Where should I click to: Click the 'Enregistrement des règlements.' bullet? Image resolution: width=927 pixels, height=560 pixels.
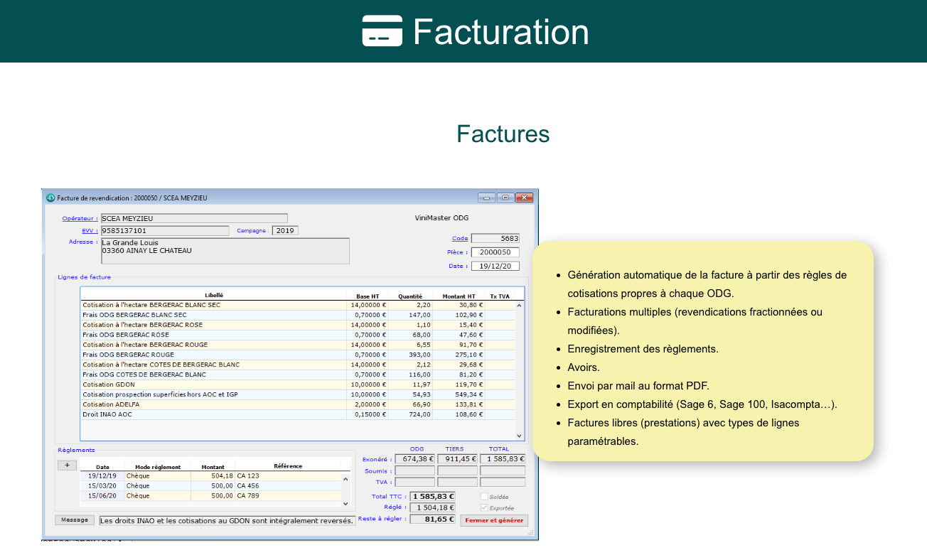tap(643, 349)
